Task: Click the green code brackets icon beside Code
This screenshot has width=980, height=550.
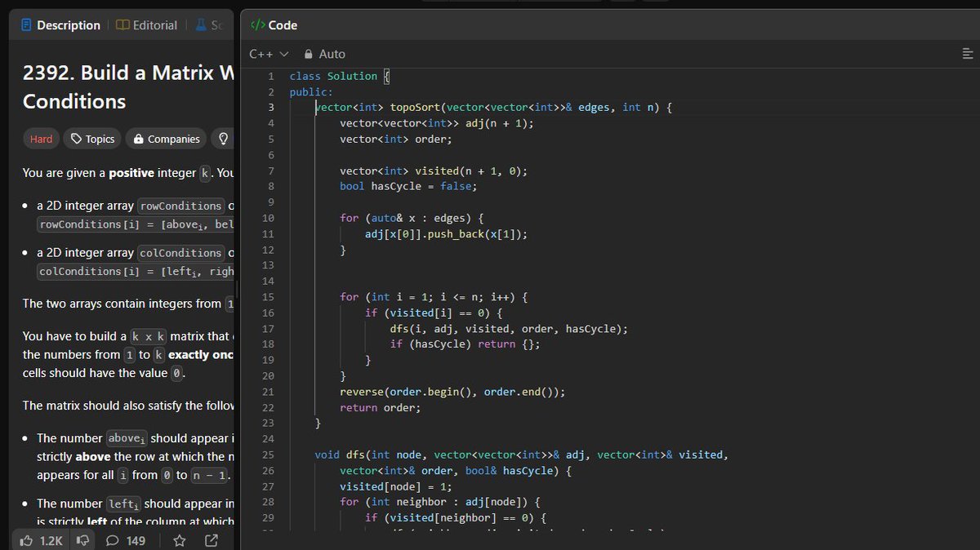Action: 256,24
